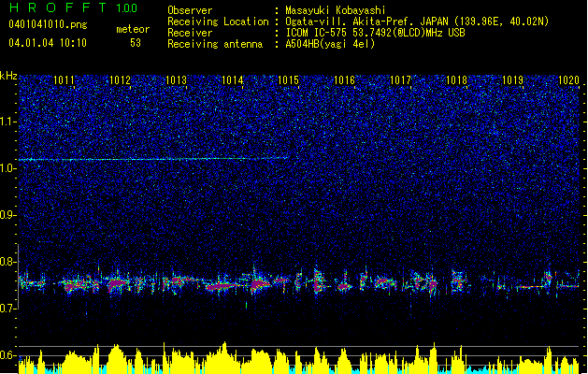Click the meteor label

click(x=133, y=29)
